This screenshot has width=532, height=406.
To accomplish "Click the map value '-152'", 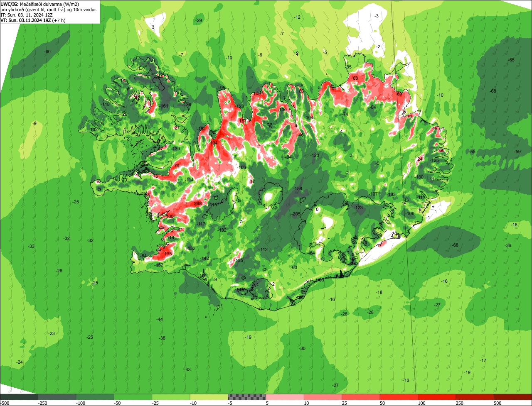I will click(x=159, y=265).
